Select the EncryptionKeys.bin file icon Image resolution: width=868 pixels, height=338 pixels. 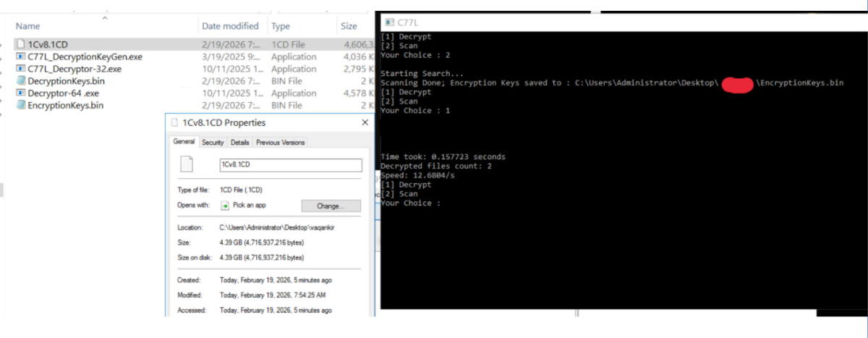[x=21, y=106]
